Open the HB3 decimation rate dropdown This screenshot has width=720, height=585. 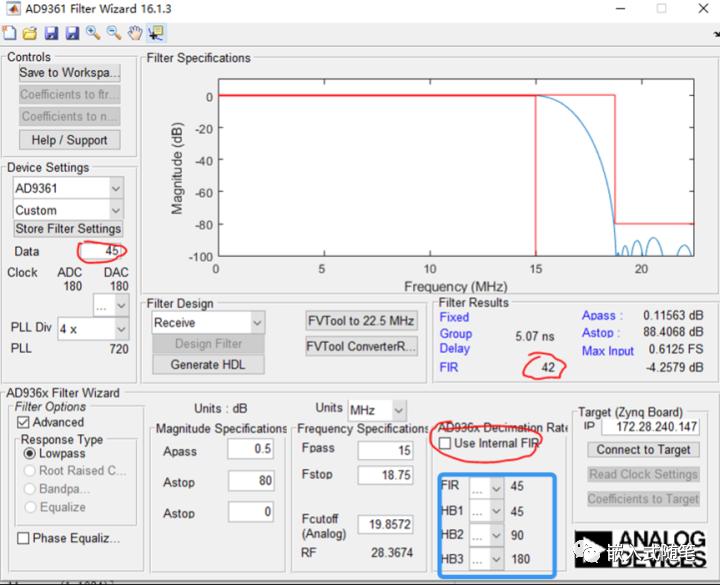[486, 559]
